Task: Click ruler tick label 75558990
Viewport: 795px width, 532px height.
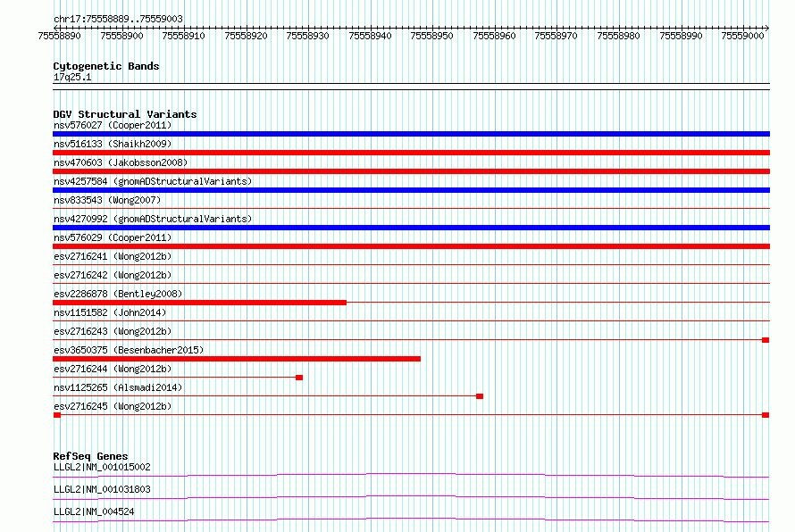Action: coord(681,36)
